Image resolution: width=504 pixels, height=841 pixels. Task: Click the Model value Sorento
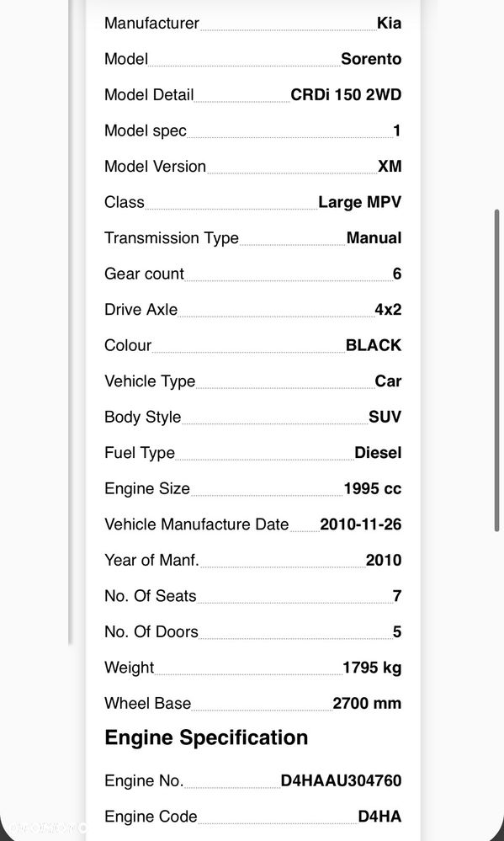point(371,58)
